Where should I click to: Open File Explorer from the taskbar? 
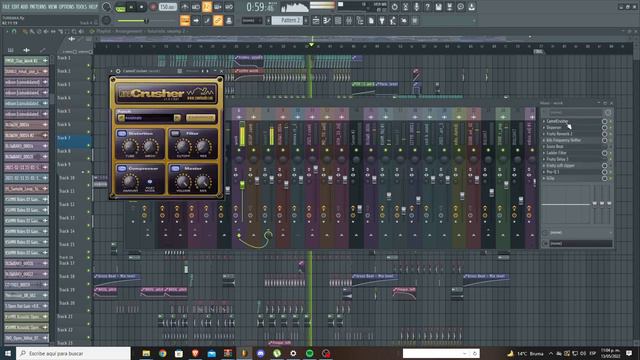(x=146, y=353)
